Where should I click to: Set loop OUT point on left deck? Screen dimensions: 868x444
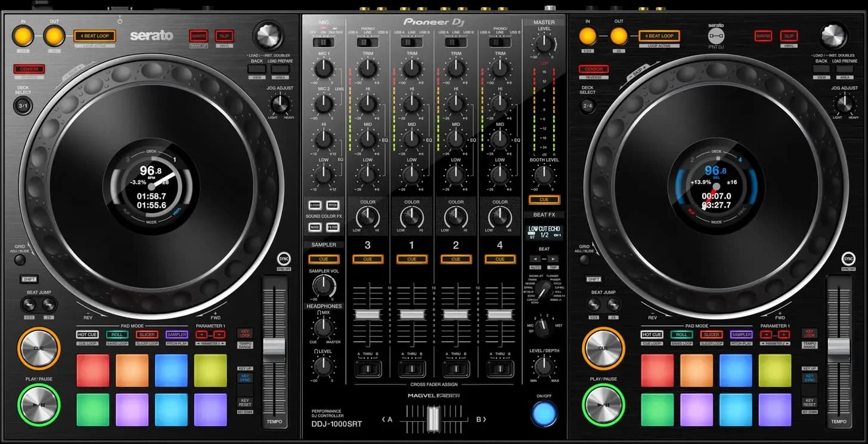[x=54, y=36]
